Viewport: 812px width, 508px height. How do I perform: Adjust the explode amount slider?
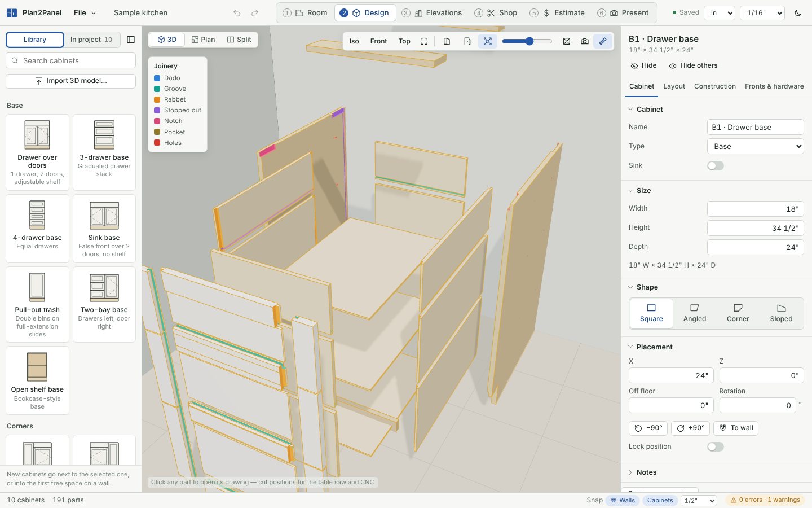527,41
